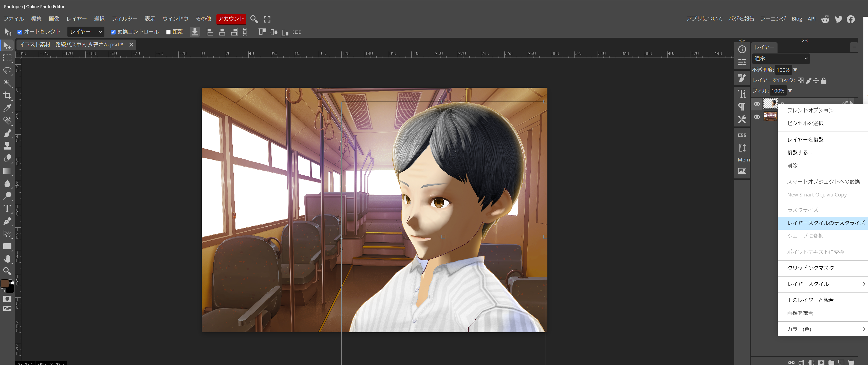Open the blend mode 通常 dropdown

click(780, 59)
